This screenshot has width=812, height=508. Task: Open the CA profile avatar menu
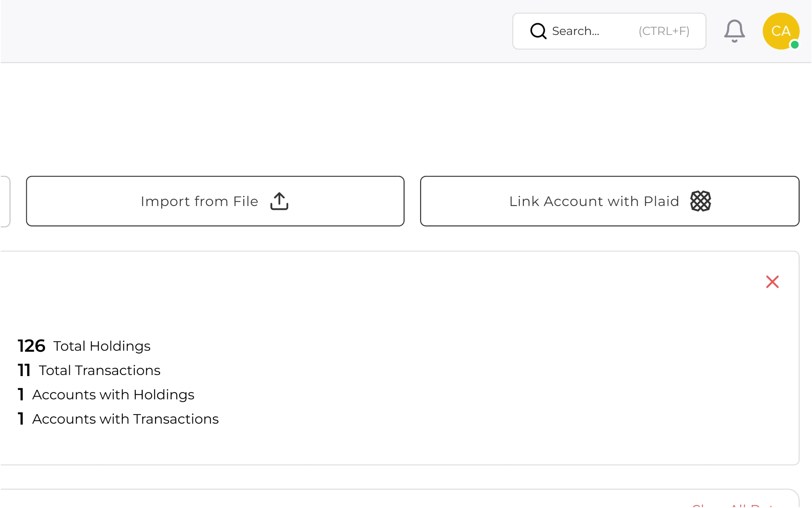click(x=781, y=31)
